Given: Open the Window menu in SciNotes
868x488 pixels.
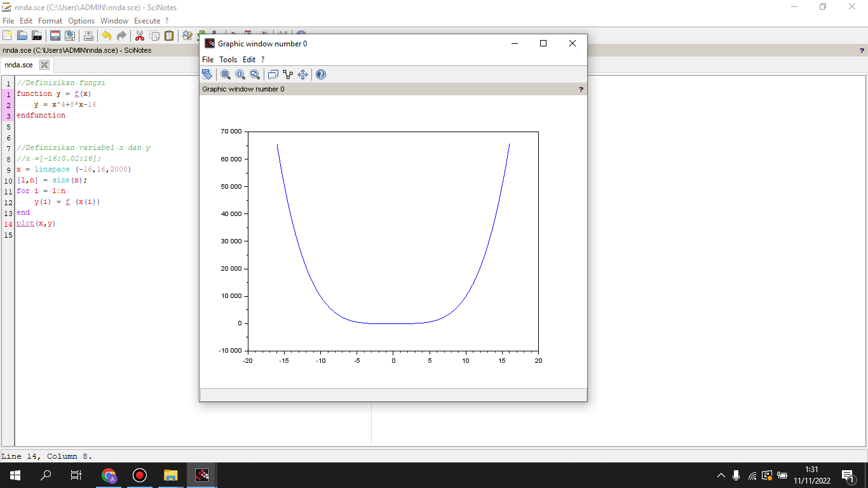Looking at the screenshot, I should tap(114, 21).
